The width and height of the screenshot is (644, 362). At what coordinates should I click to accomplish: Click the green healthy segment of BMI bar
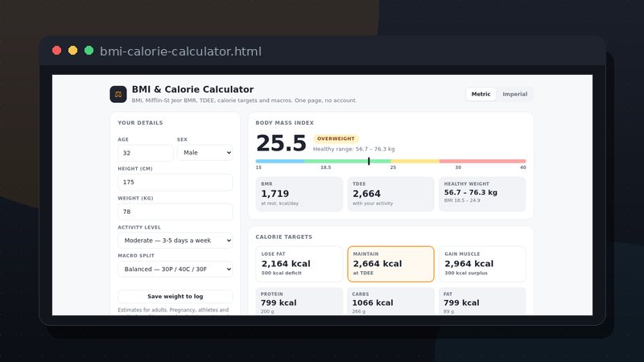[348, 162]
